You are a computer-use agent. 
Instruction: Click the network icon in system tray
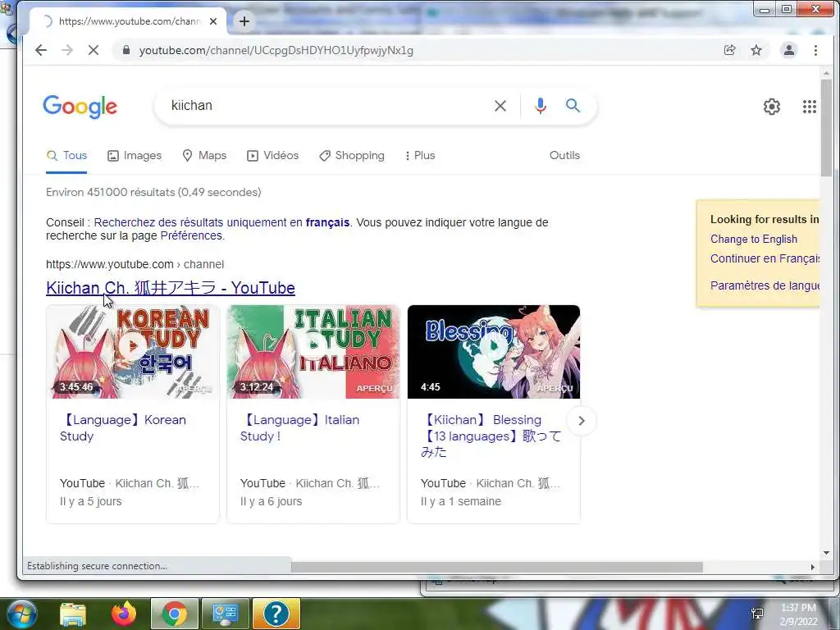[x=757, y=614]
